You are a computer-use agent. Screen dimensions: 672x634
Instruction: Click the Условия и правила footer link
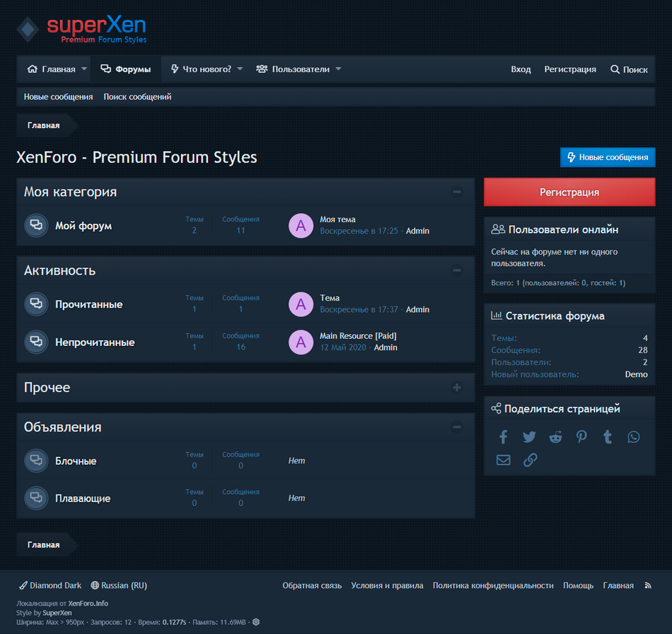(x=387, y=586)
